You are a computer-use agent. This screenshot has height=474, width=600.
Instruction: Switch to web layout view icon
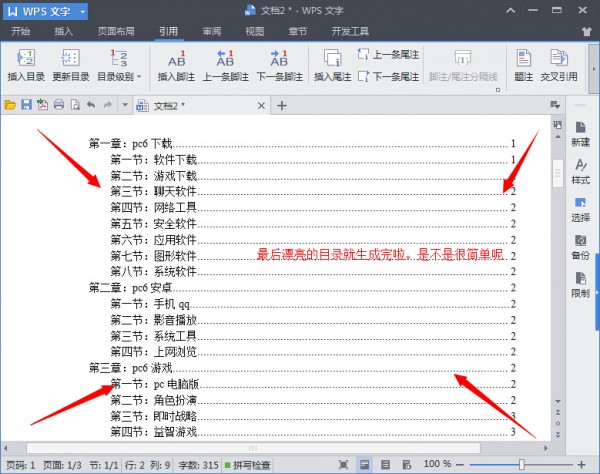(x=406, y=465)
